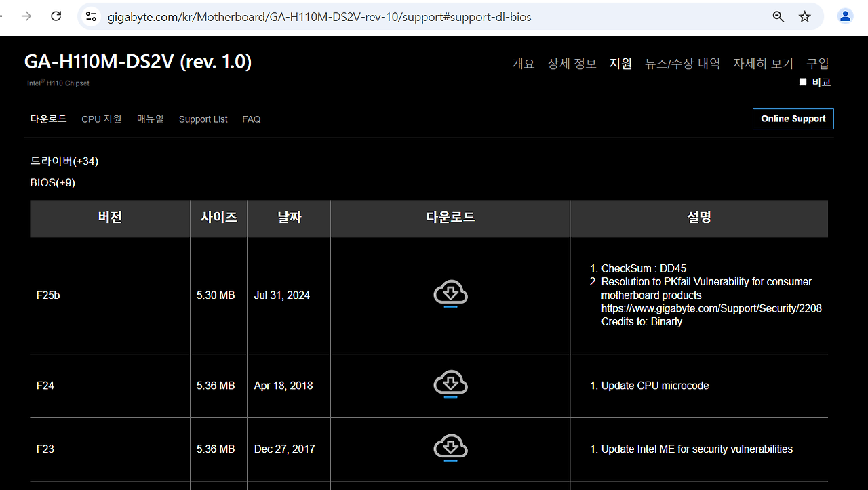
Task: Switch to the Support List sub-tab
Action: [203, 119]
